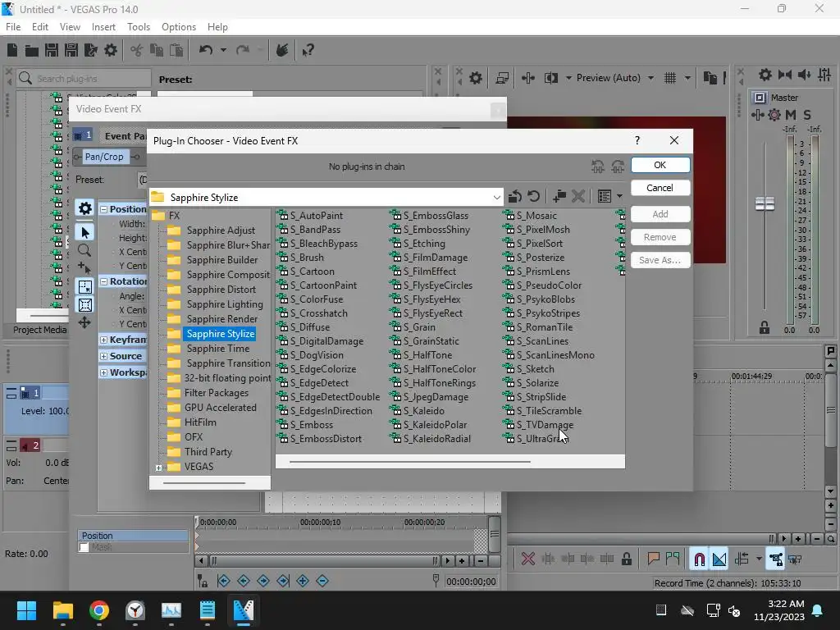Click the Delete X icon in Plug-In Chooser toolbar
Screen dimensions: 840x630
click(578, 197)
